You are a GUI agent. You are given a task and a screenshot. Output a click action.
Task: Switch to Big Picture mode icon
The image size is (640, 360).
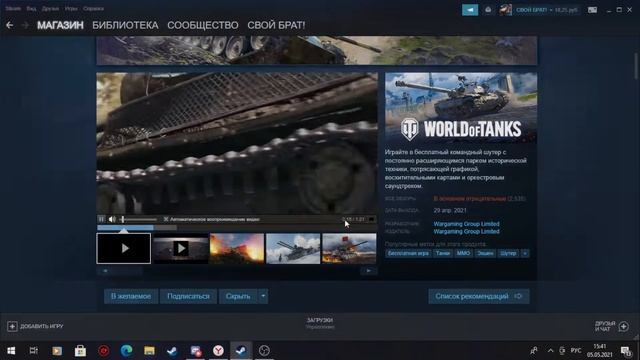tap(592, 10)
